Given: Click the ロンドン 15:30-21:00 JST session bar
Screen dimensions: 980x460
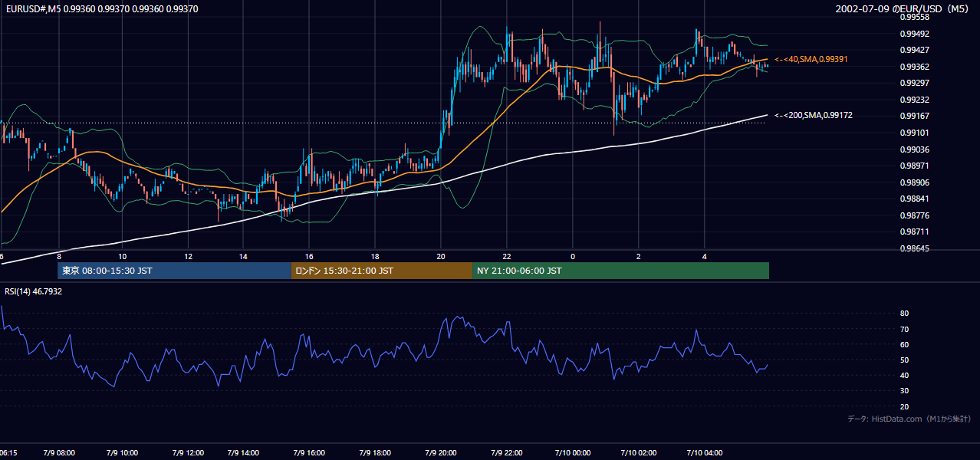Looking at the screenshot, I should coord(381,271).
